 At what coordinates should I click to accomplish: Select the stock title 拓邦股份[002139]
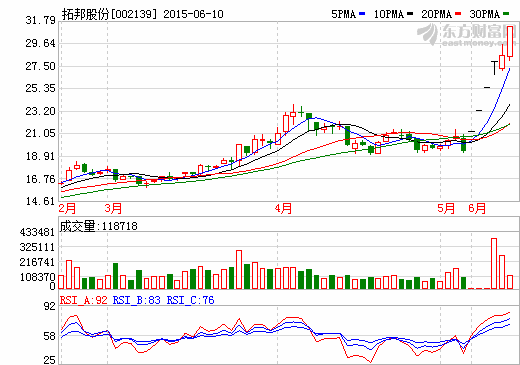point(109,14)
